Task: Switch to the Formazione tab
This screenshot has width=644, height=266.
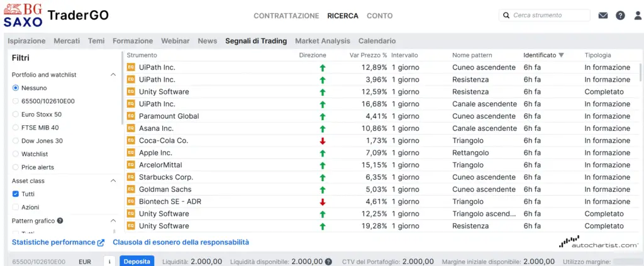Action: pos(133,41)
